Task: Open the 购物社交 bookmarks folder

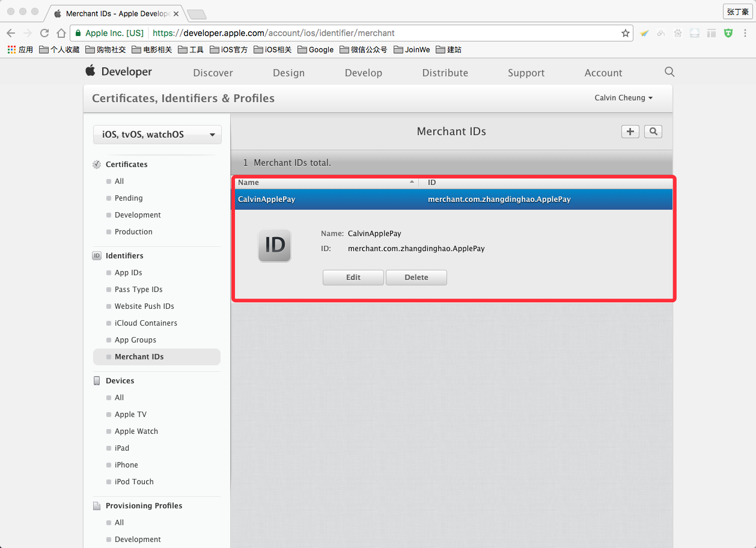Action: [106, 49]
